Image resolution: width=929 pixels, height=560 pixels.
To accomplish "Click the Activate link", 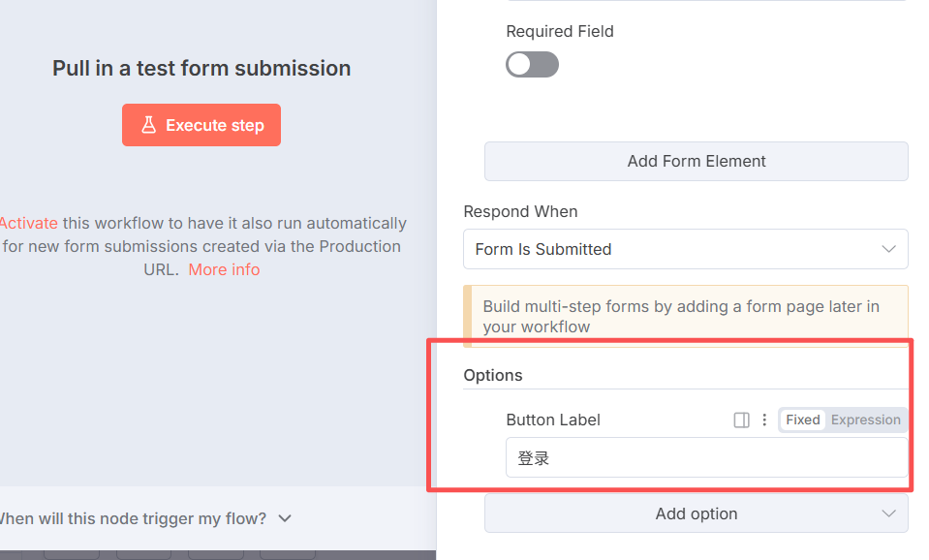I will tap(29, 223).
